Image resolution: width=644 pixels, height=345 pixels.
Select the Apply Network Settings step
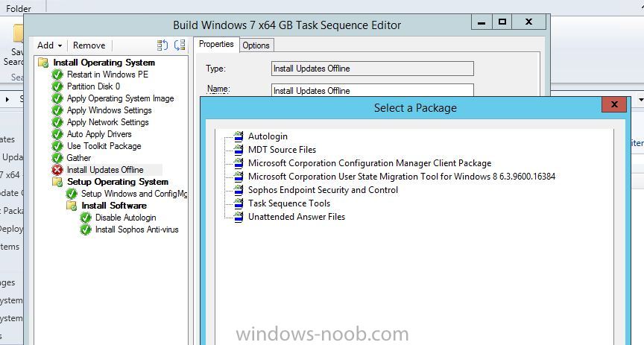pyautogui.click(x=107, y=122)
